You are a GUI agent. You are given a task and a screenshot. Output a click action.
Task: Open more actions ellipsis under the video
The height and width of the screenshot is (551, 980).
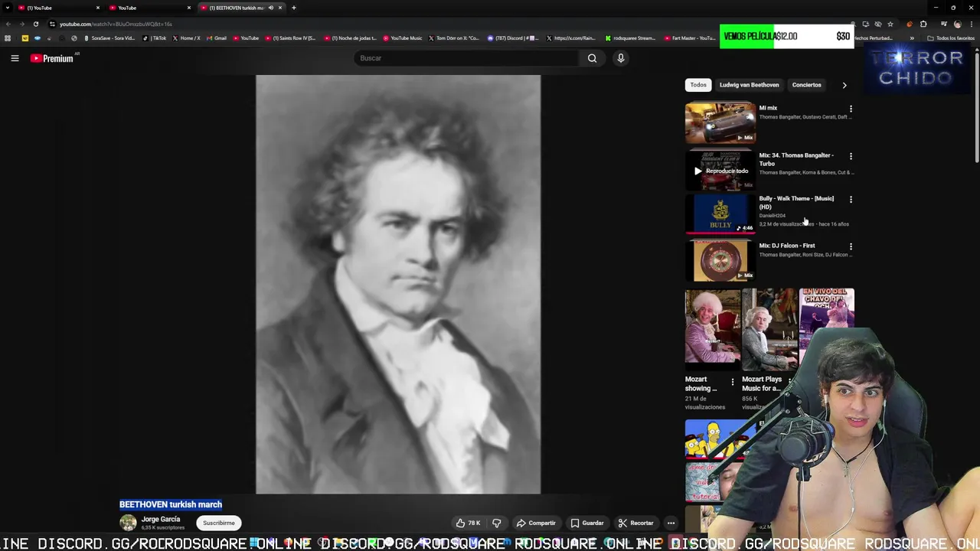tap(671, 523)
